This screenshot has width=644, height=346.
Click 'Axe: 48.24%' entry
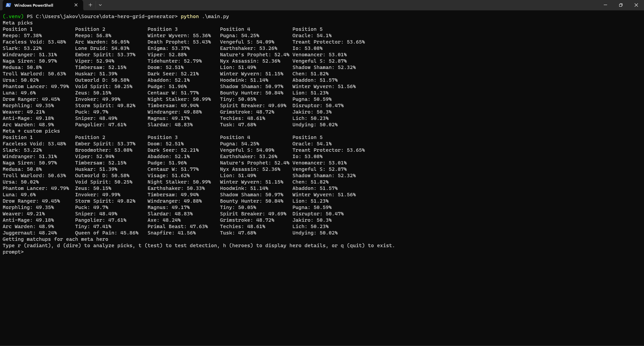tap(164, 220)
